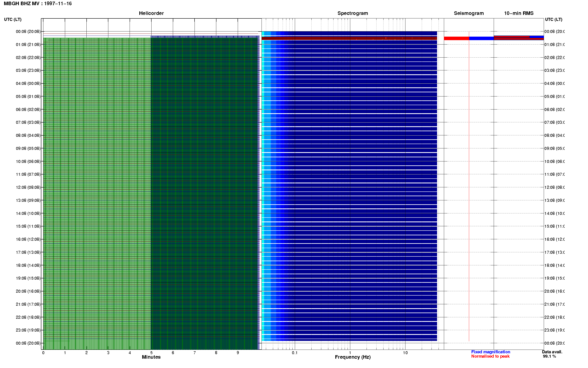Viewport: 588px width, 368px height.
Task: Click the 5 tick on the Minutes axis
Action: tap(151, 353)
